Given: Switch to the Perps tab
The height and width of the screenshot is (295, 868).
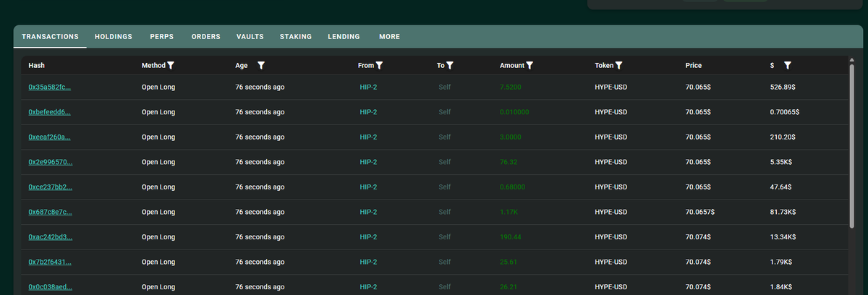Looking at the screenshot, I should (x=162, y=37).
